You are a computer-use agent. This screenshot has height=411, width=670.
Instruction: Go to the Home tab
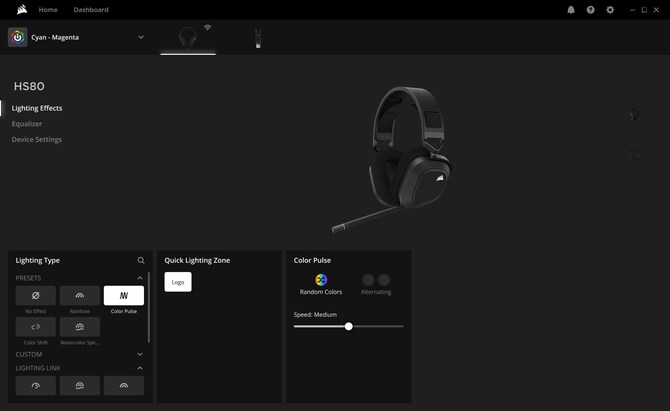click(48, 9)
